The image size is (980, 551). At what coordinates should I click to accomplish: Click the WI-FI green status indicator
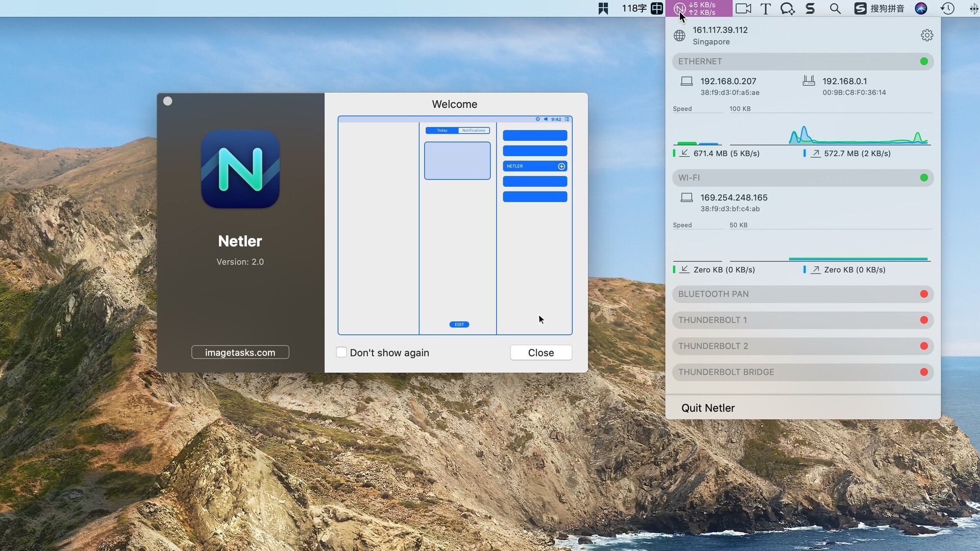(x=924, y=178)
